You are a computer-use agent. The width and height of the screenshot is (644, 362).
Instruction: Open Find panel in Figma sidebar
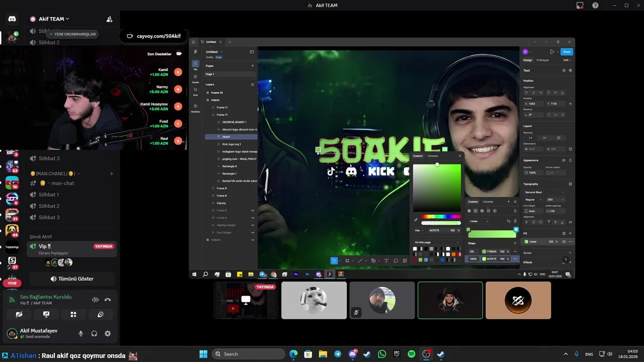point(195,91)
